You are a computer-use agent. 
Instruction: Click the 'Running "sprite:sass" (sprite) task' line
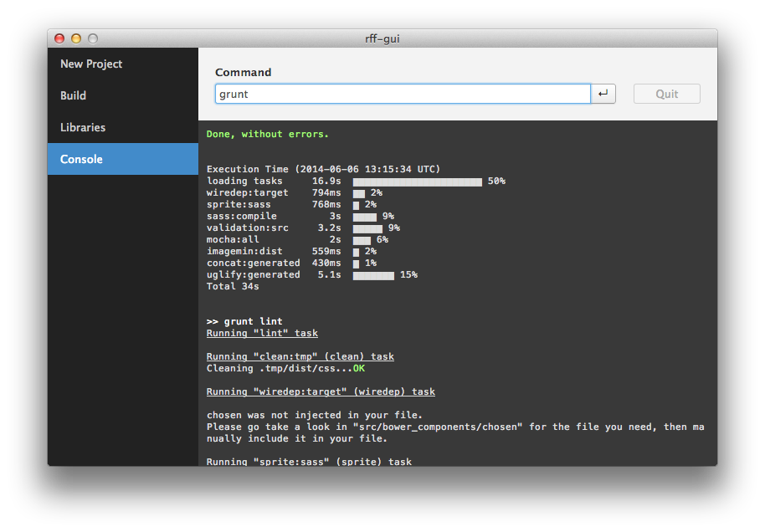(x=309, y=461)
